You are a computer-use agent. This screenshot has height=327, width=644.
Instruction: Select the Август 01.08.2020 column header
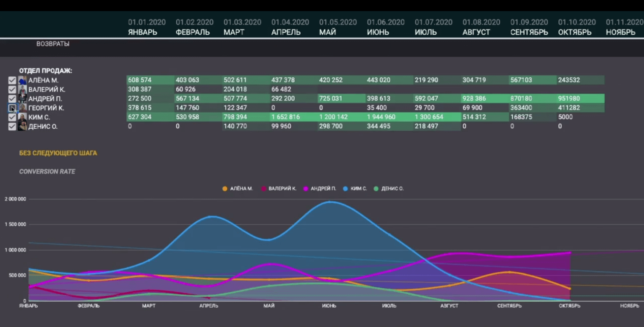(481, 27)
